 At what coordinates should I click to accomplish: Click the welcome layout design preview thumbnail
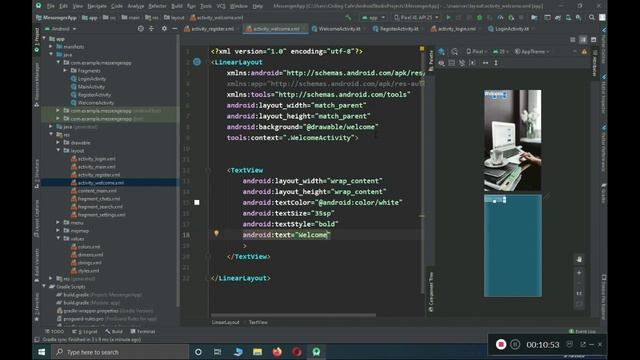[513, 140]
